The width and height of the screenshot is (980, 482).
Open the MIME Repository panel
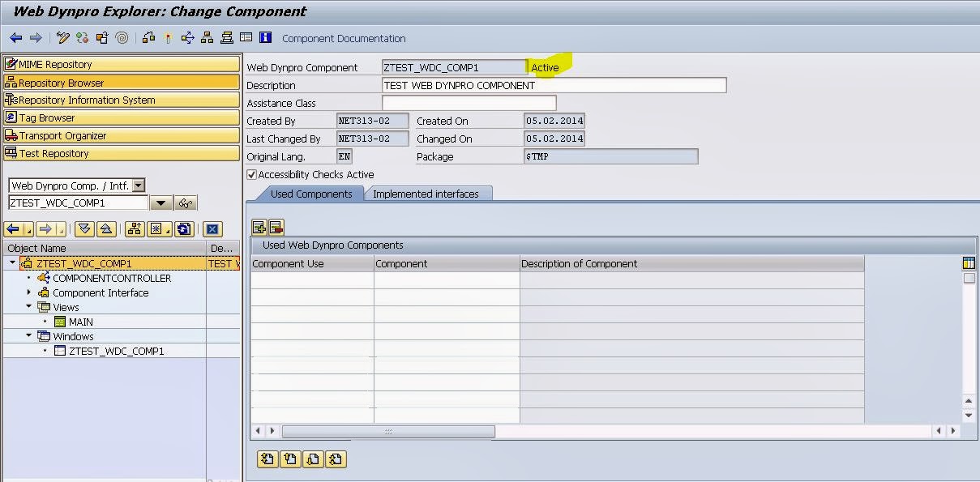[65, 63]
